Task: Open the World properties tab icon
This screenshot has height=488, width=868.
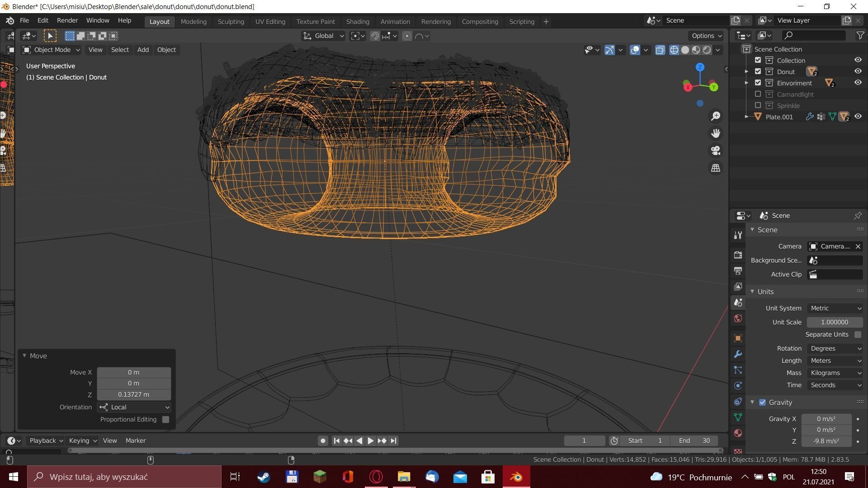Action: [738, 319]
